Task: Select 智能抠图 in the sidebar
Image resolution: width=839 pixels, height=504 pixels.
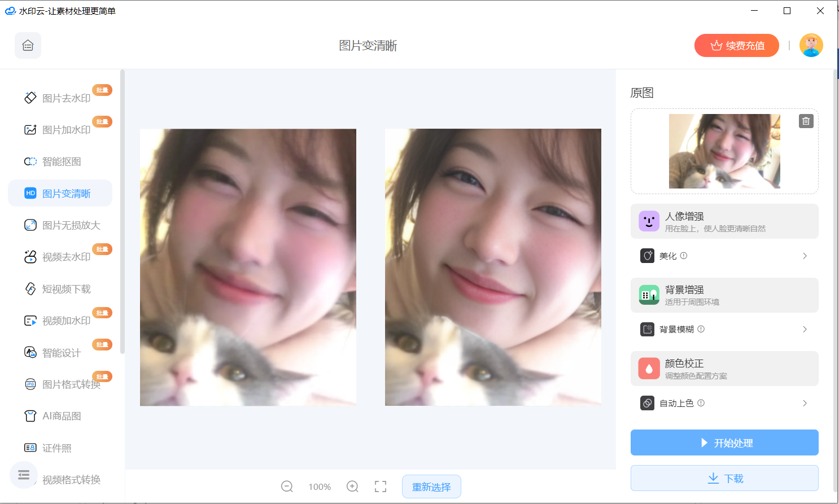Action: pyautogui.click(x=60, y=161)
